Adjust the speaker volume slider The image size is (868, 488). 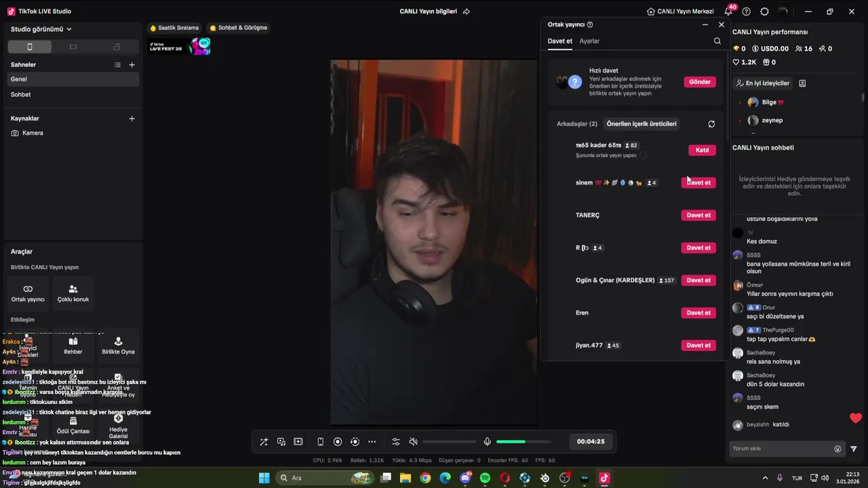click(448, 442)
